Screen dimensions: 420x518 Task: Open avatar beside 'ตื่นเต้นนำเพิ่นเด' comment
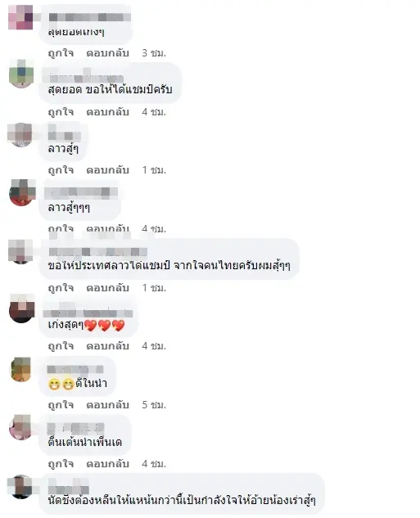[21, 427]
